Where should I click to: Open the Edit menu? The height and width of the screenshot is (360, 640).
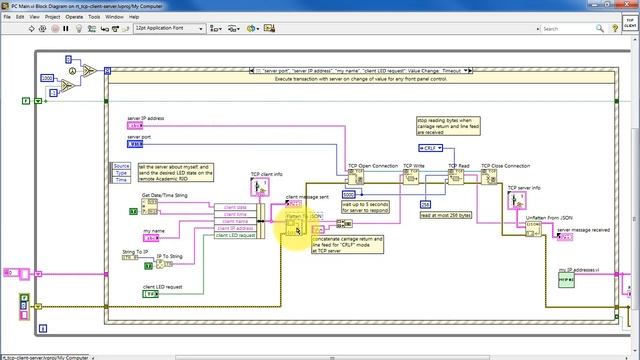(x=20, y=17)
